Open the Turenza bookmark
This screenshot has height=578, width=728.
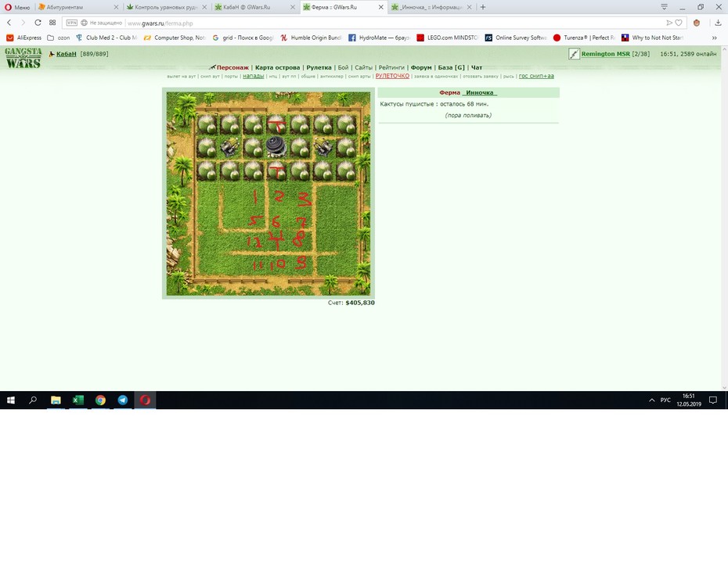point(584,38)
